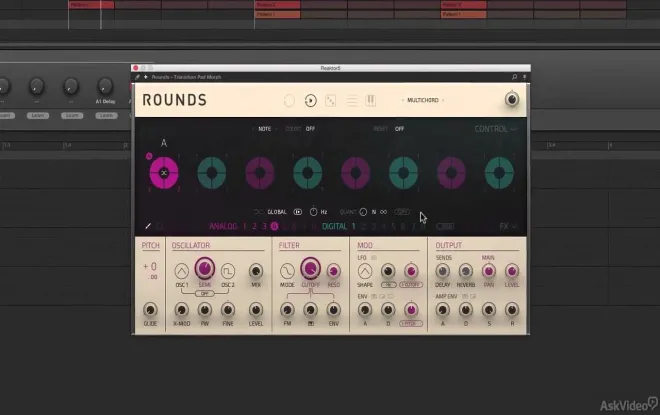Click the second sequencer ring, teal colored
Image resolution: width=660 pixels, height=415 pixels.
pyautogui.click(x=212, y=173)
